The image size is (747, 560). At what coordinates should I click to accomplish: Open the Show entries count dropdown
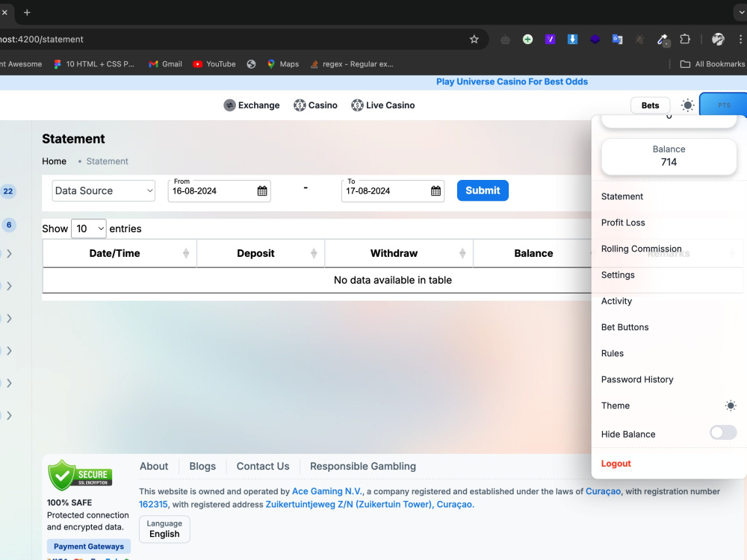pyautogui.click(x=89, y=228)
